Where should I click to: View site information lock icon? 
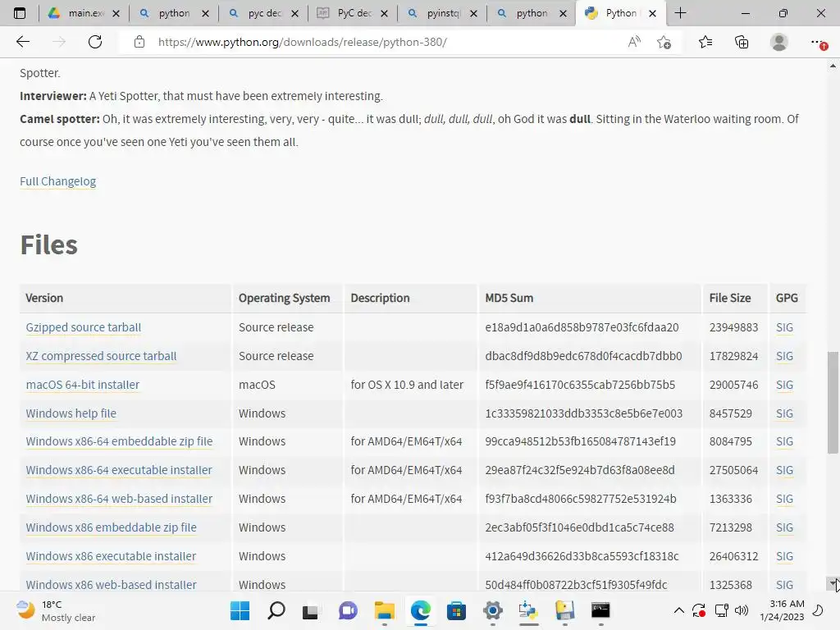point(139,42)
